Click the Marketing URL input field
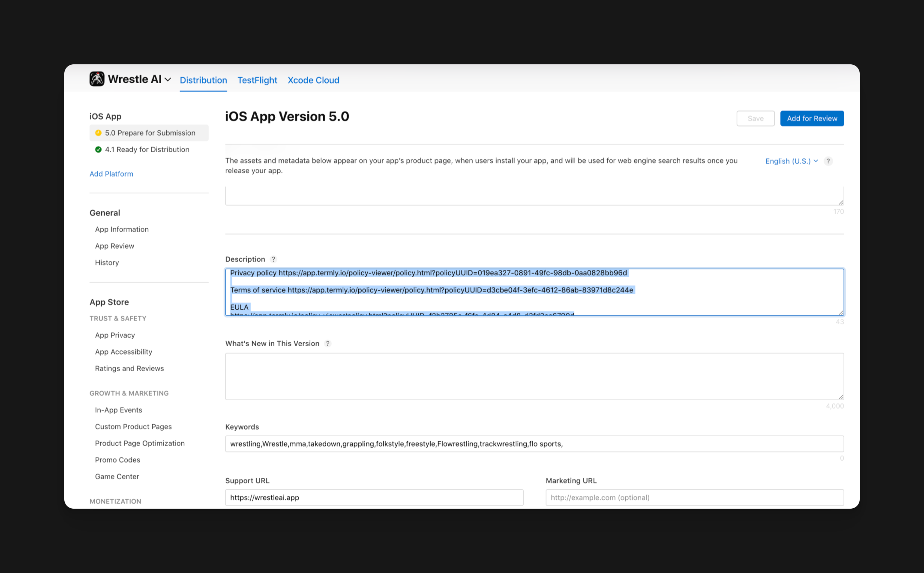 [694, 498]
